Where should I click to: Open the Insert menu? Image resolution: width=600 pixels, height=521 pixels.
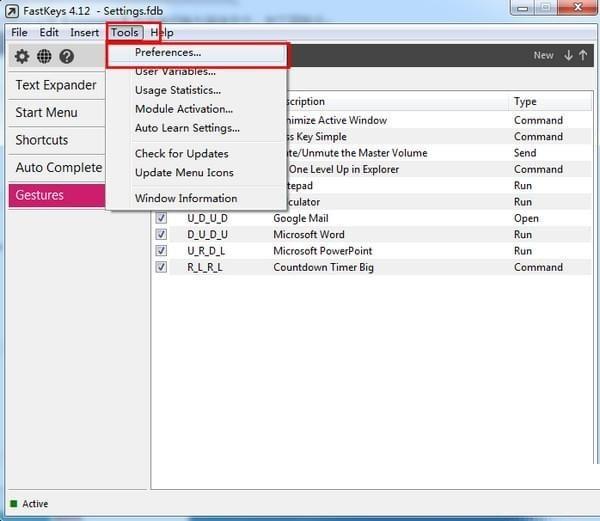(84, 33)
